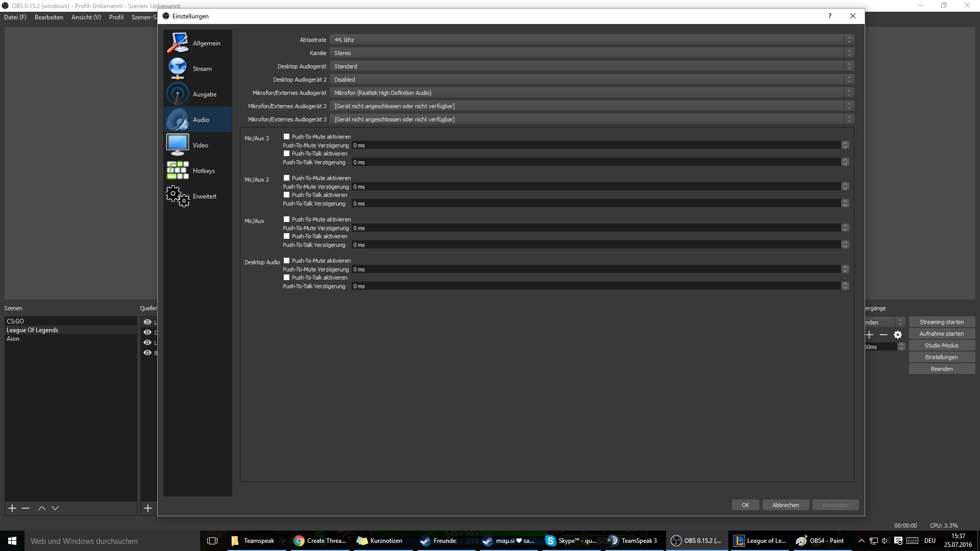Toggle Push-To-Mute aktivieren for Mic/Aux 2
Screen dimensions: 980x551
287,178
